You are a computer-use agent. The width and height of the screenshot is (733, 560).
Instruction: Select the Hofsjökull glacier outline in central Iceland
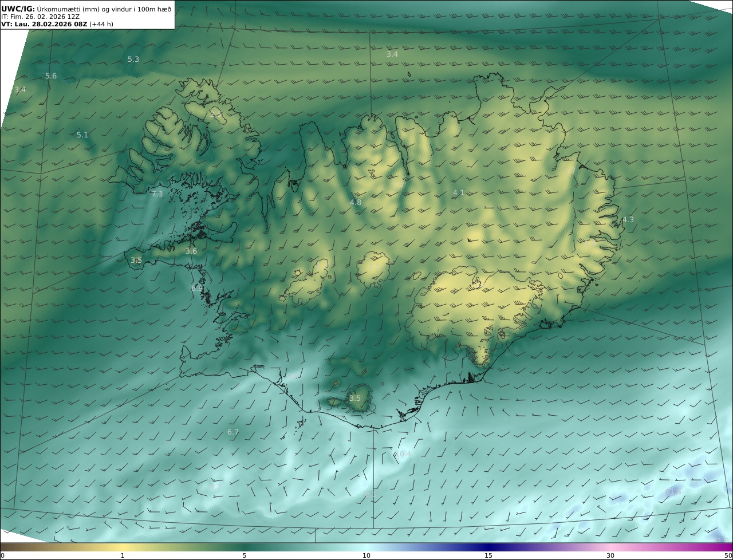373,269
